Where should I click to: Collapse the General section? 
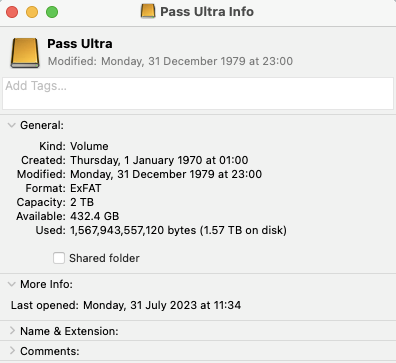pyautogui.click(x=12, y=125)
